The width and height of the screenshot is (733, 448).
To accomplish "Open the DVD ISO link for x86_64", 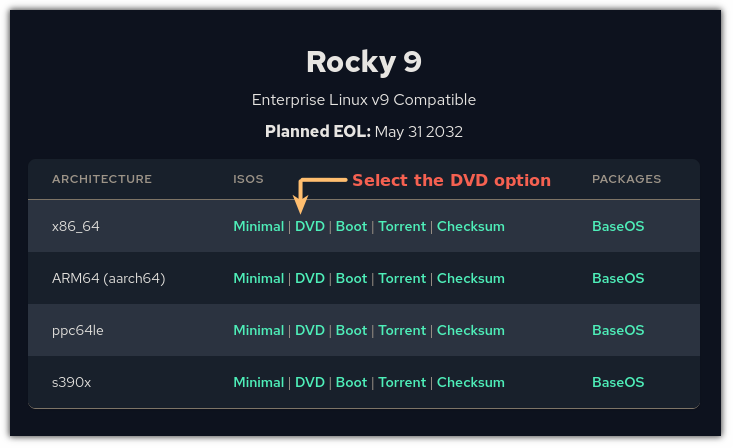I will click(310, 227).
